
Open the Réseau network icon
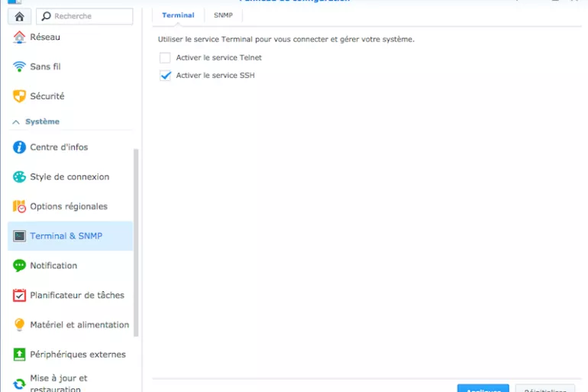(19, 37)
